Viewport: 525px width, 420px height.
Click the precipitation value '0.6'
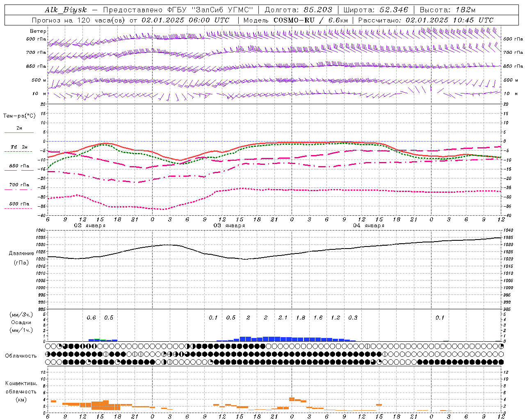[x=91, y=318]
